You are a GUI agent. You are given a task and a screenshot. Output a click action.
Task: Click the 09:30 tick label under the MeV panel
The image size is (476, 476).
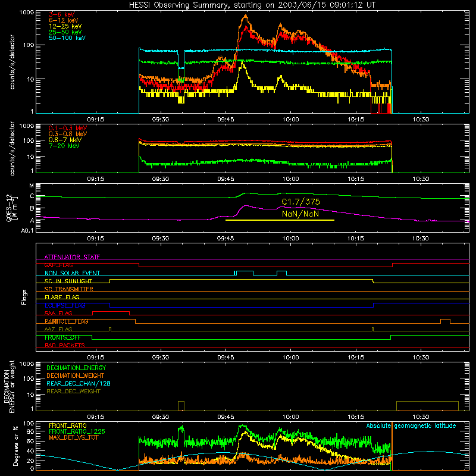pos(160,179)
